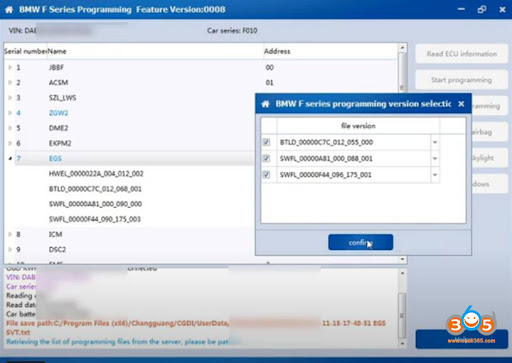
Task: Open dropdown for SWFL_00000F44_096_175_001 version
Action: pyautogui.click(x=435, y=175)
